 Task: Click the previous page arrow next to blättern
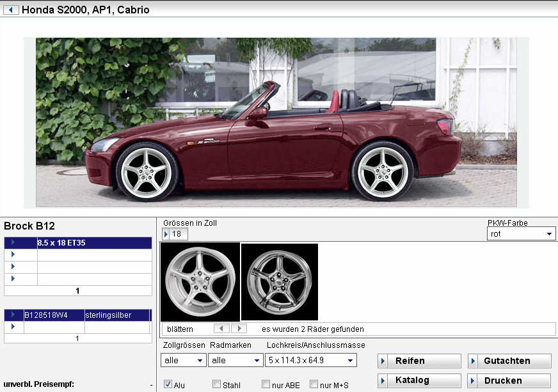[221, 329]
